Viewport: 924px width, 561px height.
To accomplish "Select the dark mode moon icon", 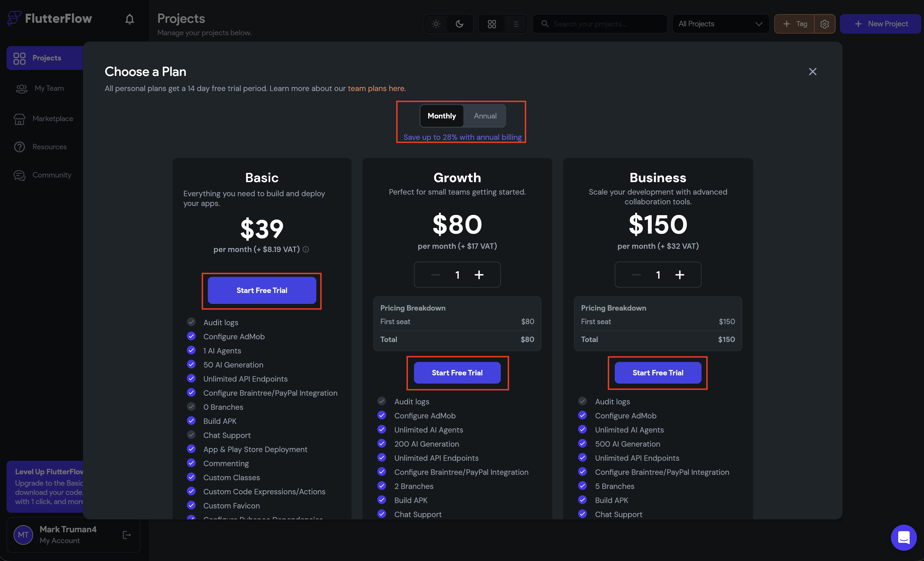I will (459, 24).
